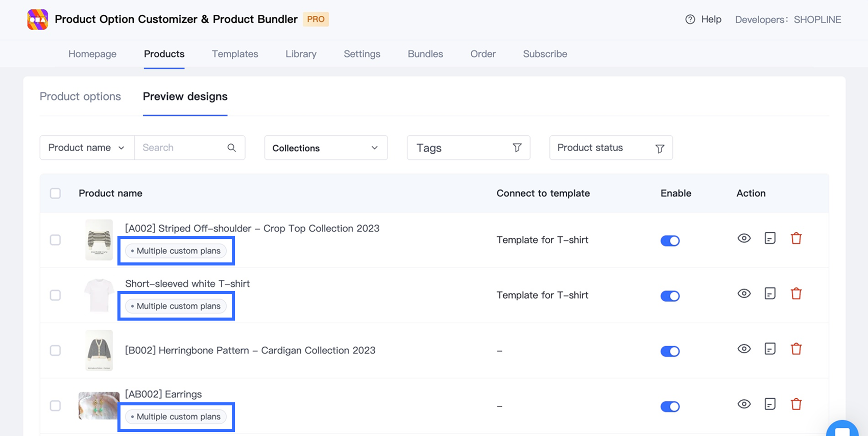Viewport: 868px width, 436px height.
Task: Open the Short-sleeved white T-shirt product link
Action: 187,284
